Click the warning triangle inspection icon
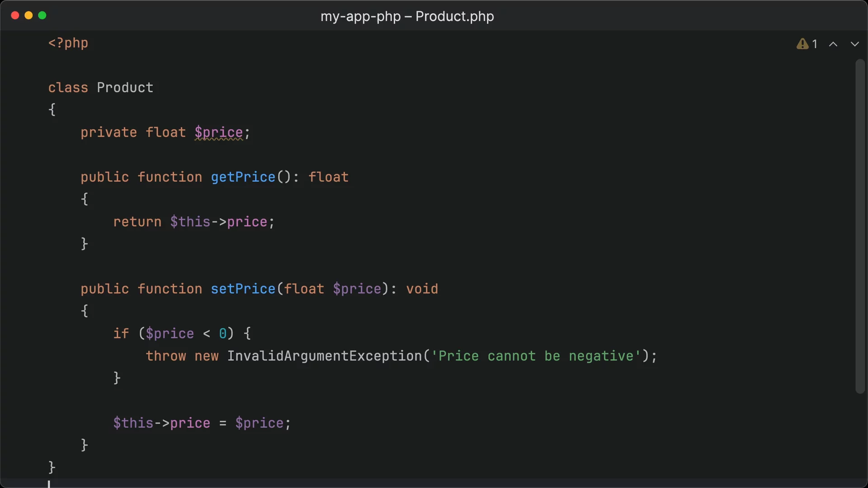 pyautogui.click(x=802, y=44)
